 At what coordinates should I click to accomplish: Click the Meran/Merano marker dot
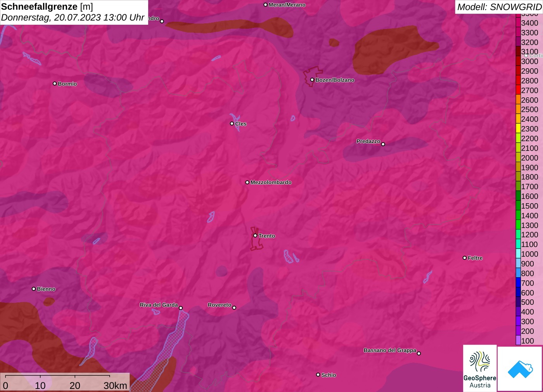(265, 5)
